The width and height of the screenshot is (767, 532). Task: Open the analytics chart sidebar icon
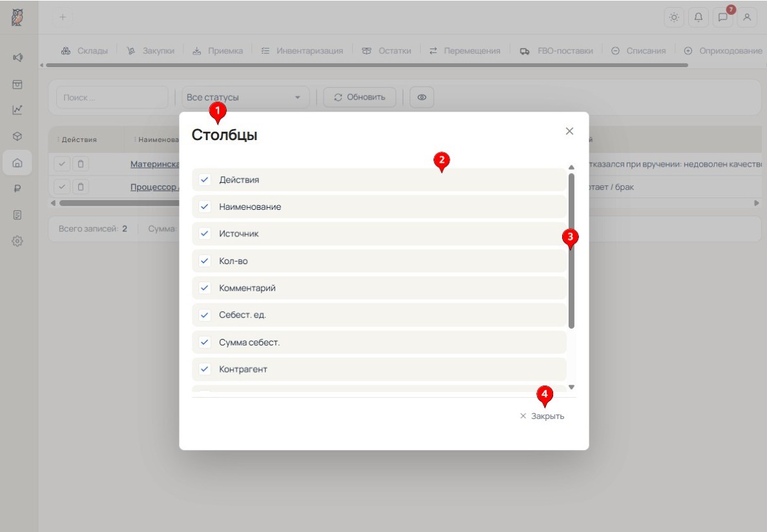tap(17, 110)
